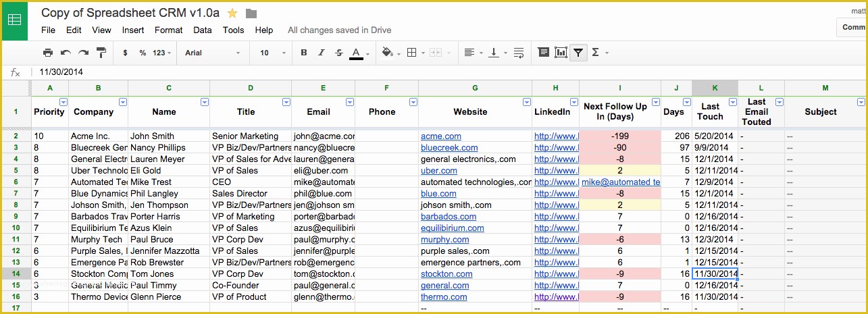This screenshot has height=314, width=868.
Task: Insert a comment
Action: point(543,53)
